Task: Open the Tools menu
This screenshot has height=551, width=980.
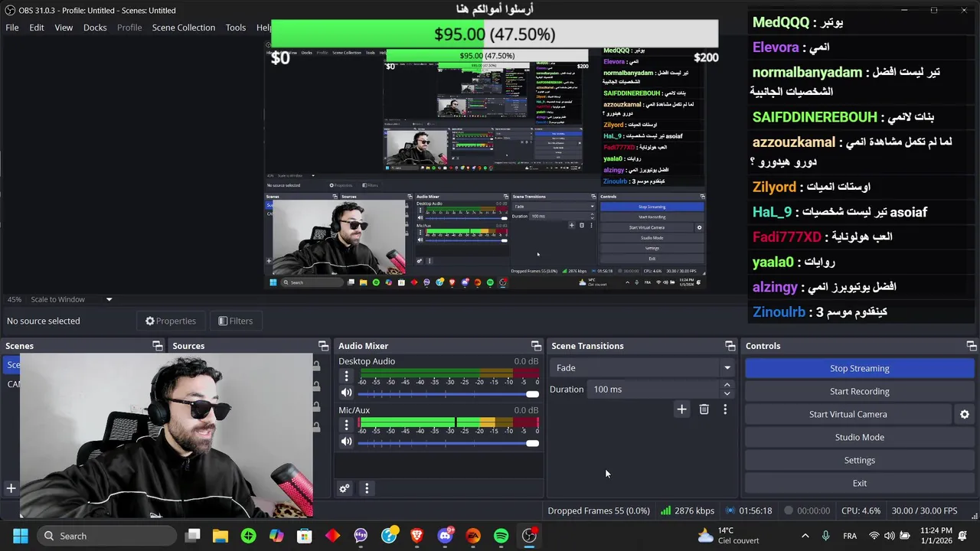Action: pyautogui.click(x=236, y=28)
